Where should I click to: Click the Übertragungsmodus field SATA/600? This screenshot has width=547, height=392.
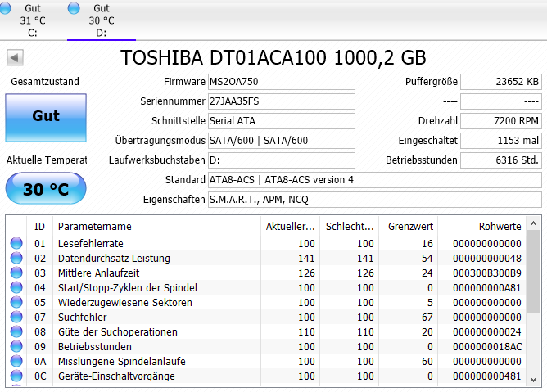coord(282,141)
